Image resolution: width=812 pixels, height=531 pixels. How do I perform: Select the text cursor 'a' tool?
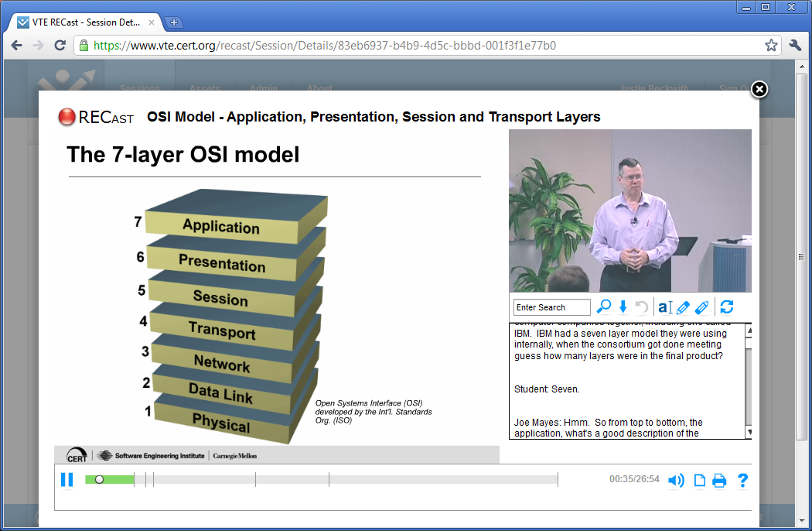point(665,307)
